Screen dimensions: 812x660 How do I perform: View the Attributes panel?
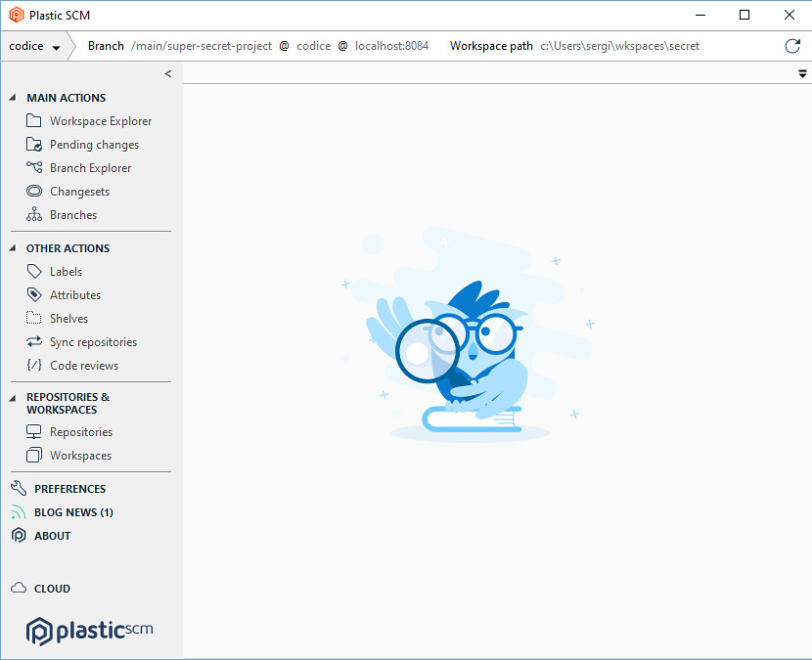73,294
